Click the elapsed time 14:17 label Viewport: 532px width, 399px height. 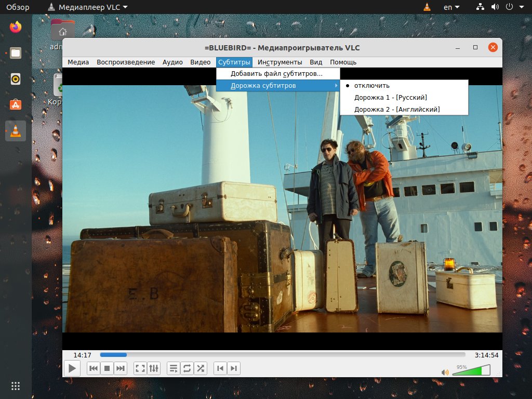click(x=83, y=355)
